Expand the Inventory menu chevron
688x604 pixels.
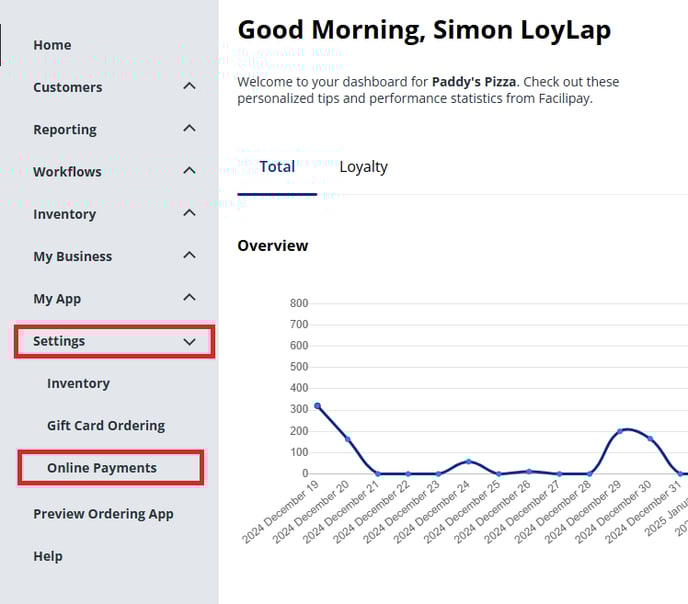(189, 213)
